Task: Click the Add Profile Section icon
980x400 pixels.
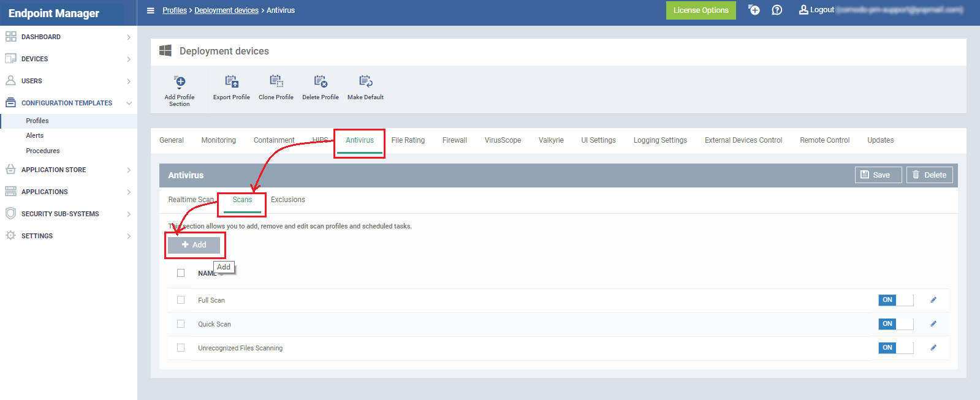Action: (180, 81)
